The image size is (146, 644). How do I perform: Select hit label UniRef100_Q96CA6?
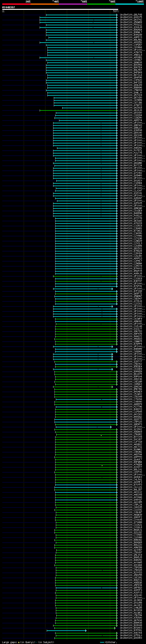click(x=131, y=387)
